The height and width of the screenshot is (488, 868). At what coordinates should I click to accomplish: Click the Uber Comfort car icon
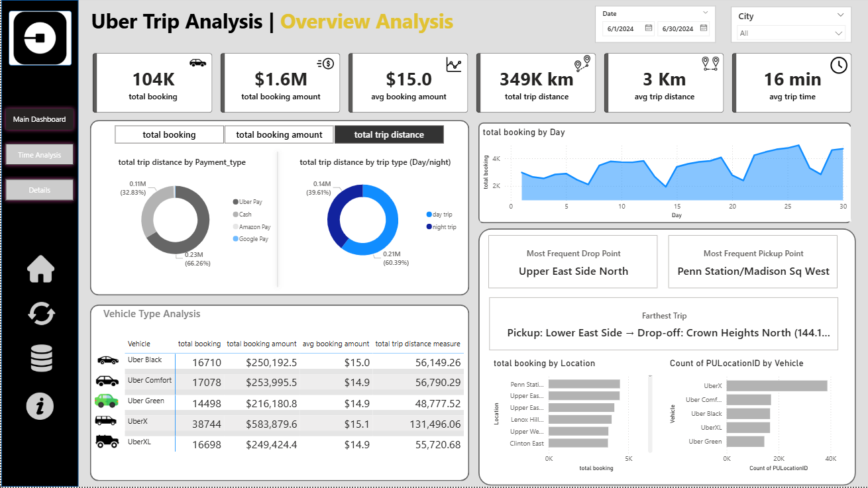(107, 381)
